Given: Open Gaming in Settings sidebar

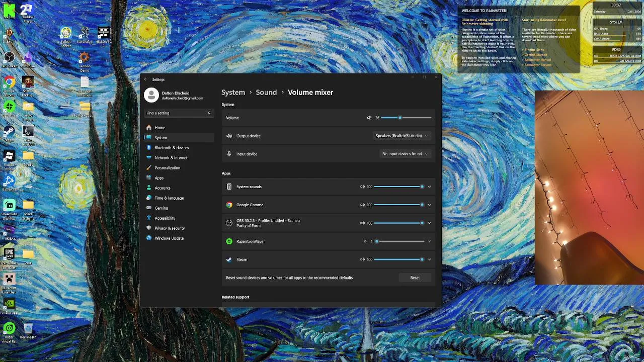Looking at the screenshot, I should tap(179, 208).
